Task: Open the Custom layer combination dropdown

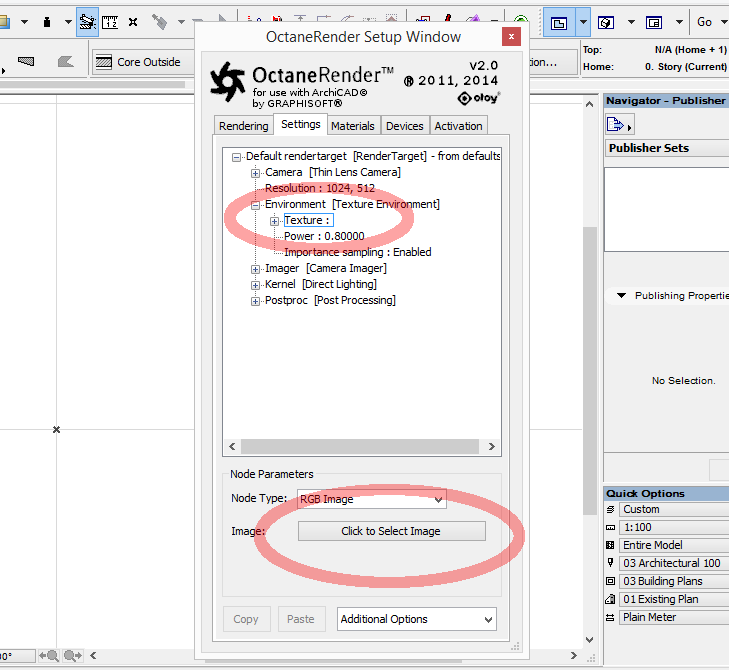Action: (674, 510)
